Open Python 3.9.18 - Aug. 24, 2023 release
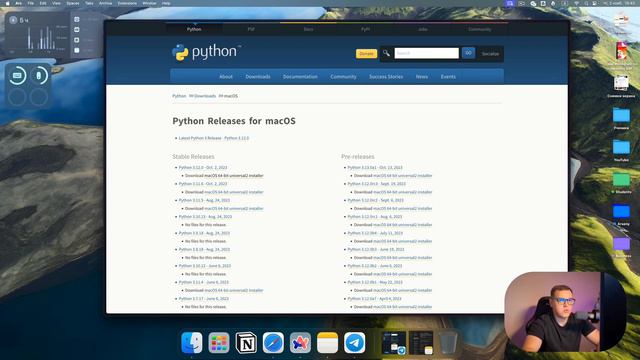 click(x=204, y=233)
